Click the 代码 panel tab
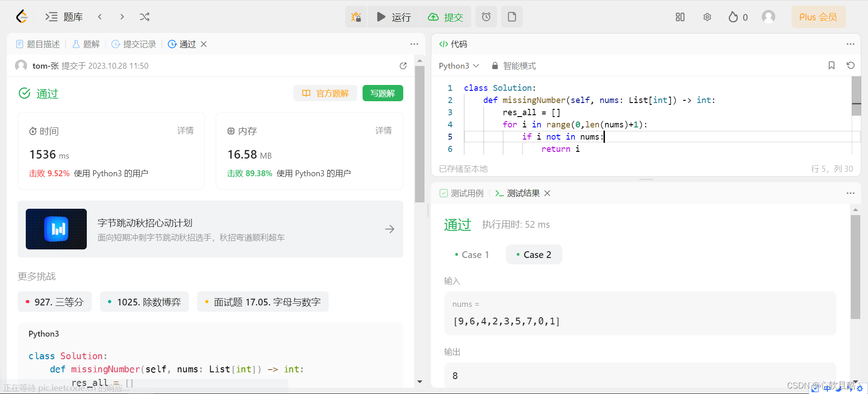The width and height of the screenshot is (868, 394). (453, 44)
